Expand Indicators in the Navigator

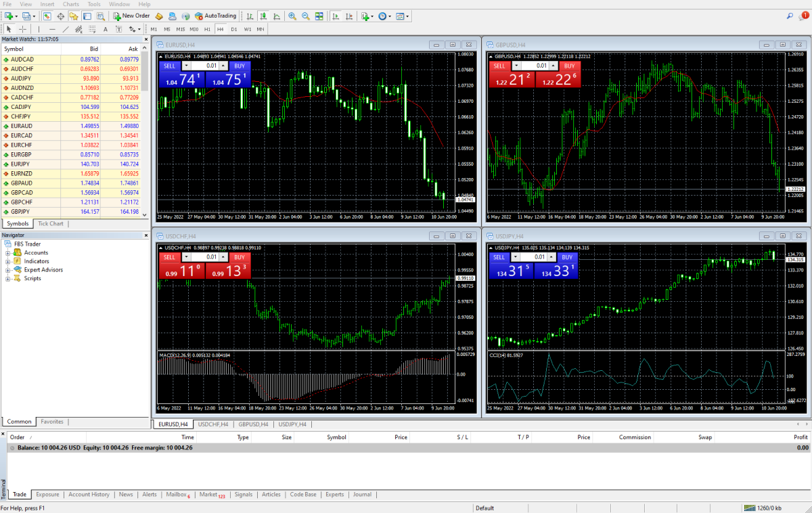pos(7,261)
